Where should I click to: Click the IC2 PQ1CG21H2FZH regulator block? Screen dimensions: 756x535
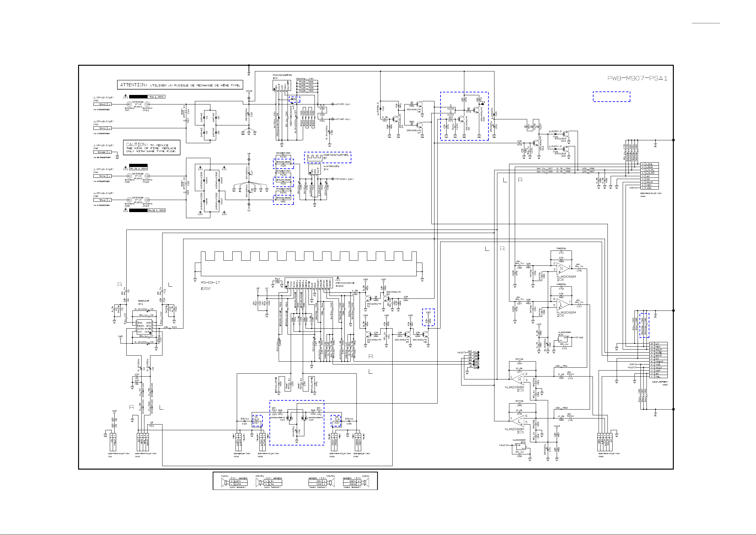282,85
